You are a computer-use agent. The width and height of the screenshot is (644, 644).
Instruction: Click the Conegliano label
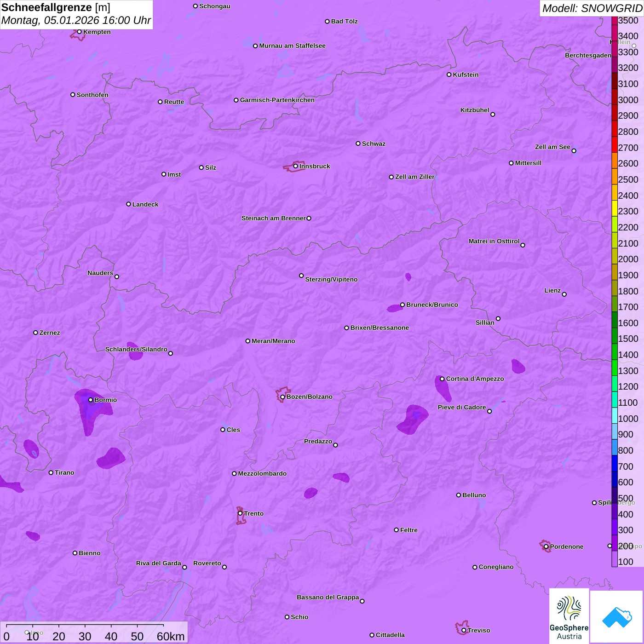coord(496,567)
